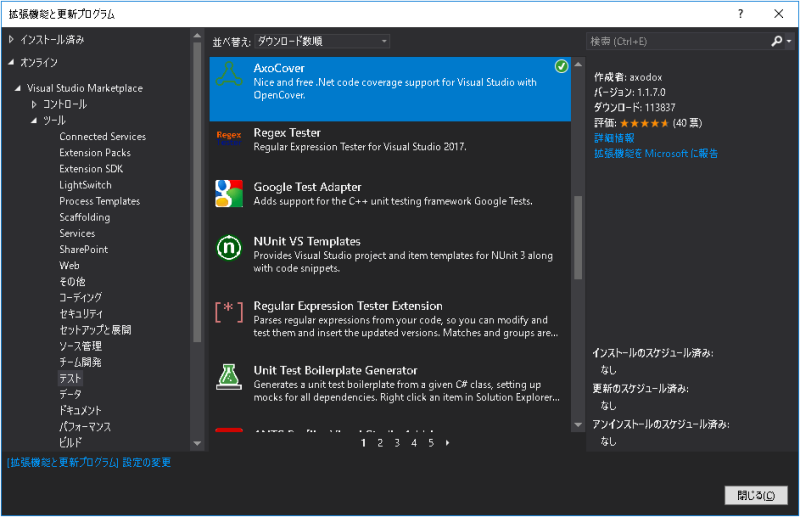Image resolution: width=800 pixels, height=517 pixels.
Task: Collapse the Visual Studio Marketplace node
Action: point(18,88)
